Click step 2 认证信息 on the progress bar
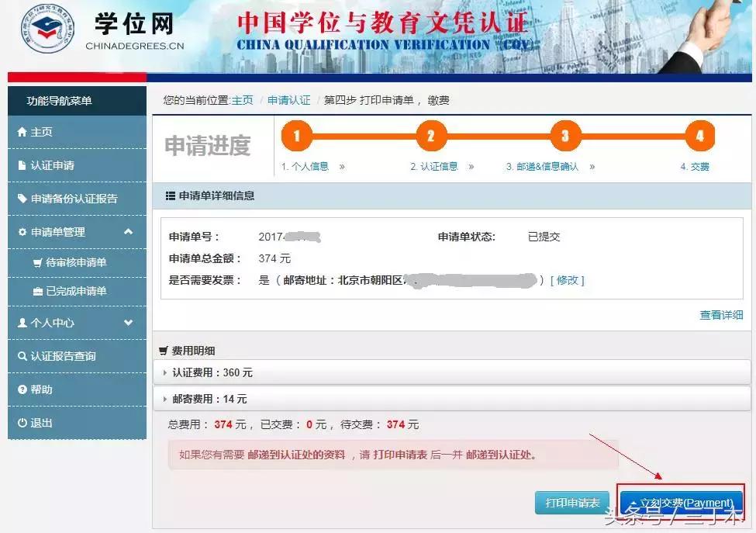 click(x=430, y=136)
